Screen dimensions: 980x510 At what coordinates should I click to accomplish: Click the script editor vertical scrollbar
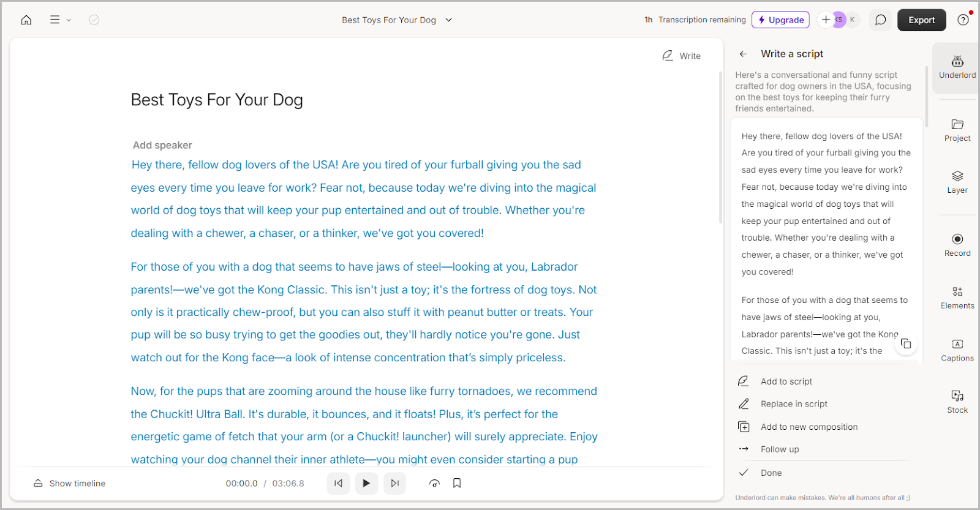pos(720,147)
